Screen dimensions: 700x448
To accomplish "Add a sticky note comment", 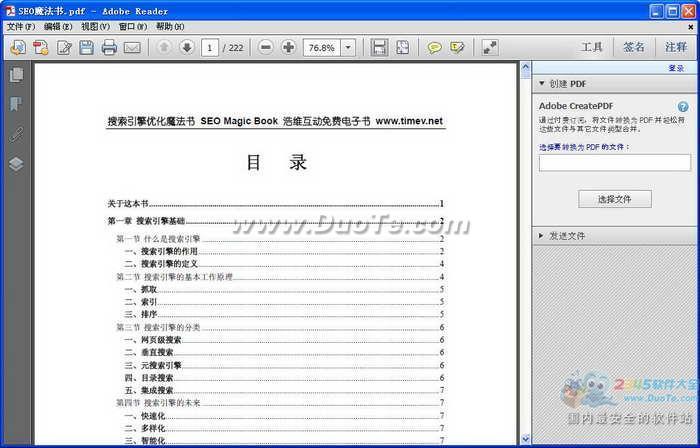I will point(435,47).
